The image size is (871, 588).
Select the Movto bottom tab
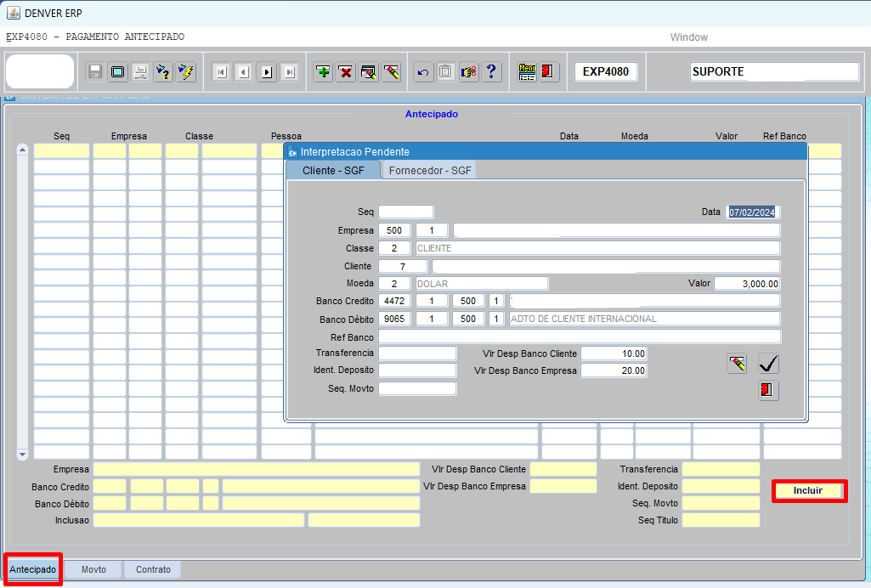[x=93, y=569]
